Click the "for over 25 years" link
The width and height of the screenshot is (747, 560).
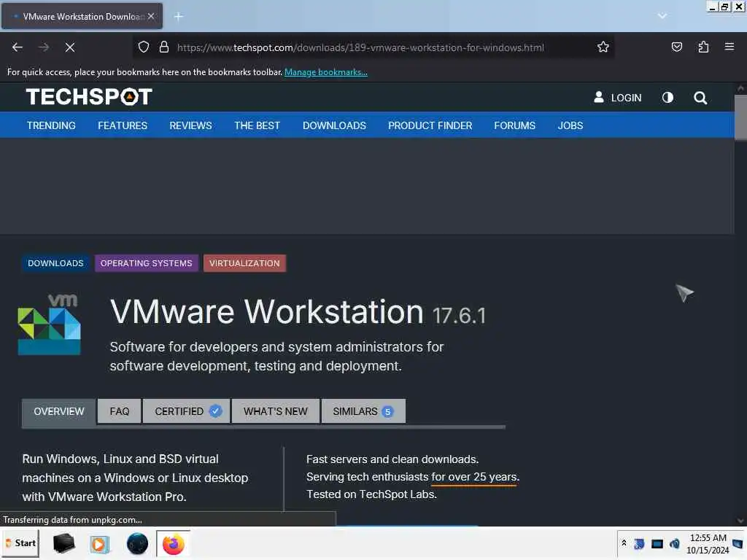474,477
